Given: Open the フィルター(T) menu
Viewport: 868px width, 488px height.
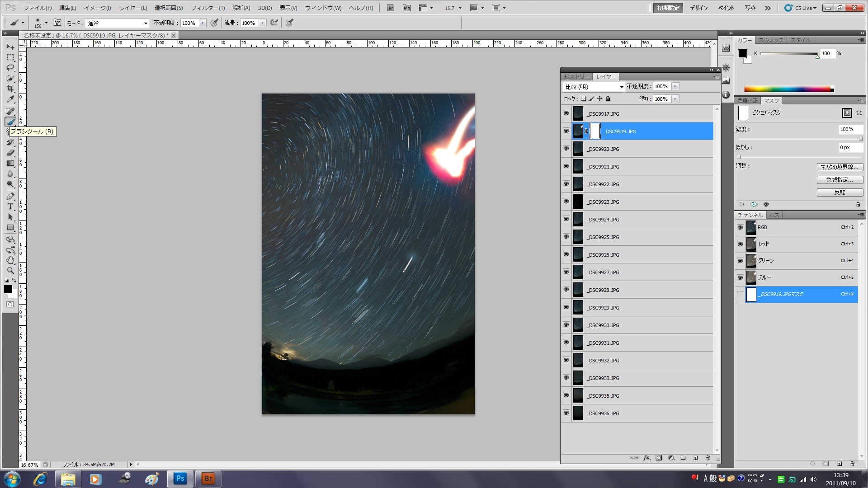Looking at the screenshot, I should [208, 8].
